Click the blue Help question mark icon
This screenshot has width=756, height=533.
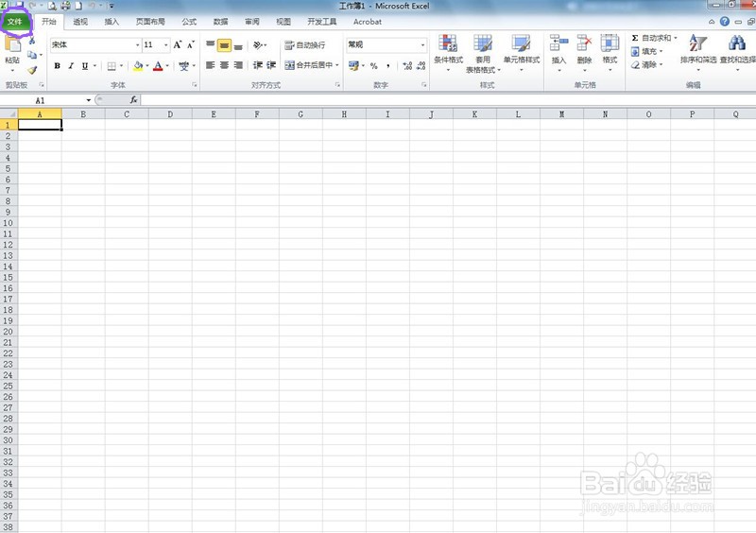tap(724, 21)
